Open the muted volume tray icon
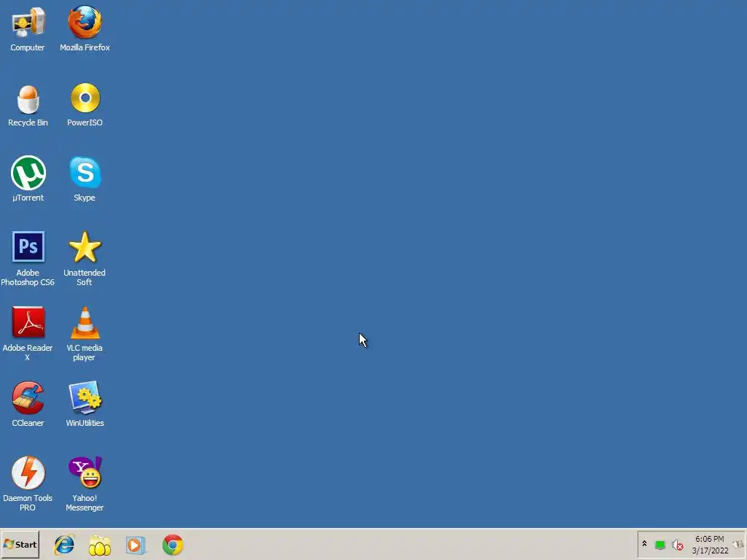Image resolution: width=747 pixels, height=560 pixels. pos(677,545)
